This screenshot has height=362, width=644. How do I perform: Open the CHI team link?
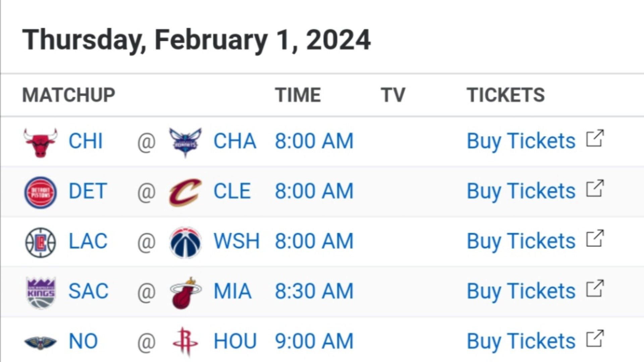coord(86,141)
